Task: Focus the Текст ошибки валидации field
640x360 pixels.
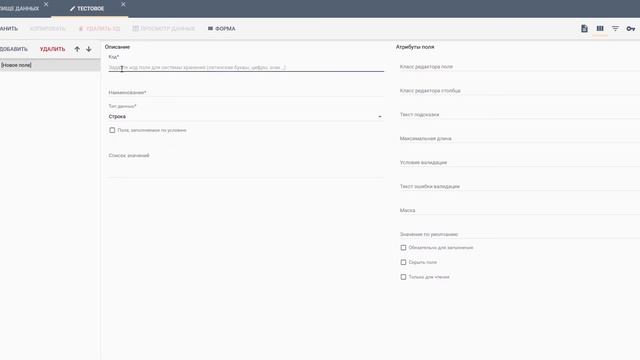Action: [x=520, y=187]
